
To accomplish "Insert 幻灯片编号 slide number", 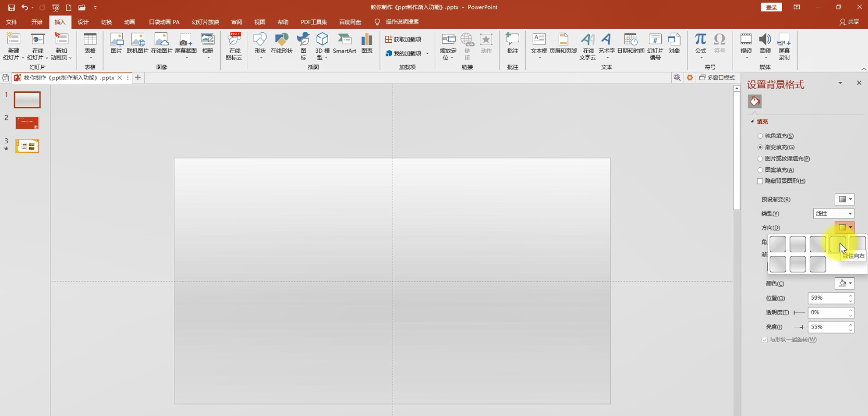I will pos(655,46).
